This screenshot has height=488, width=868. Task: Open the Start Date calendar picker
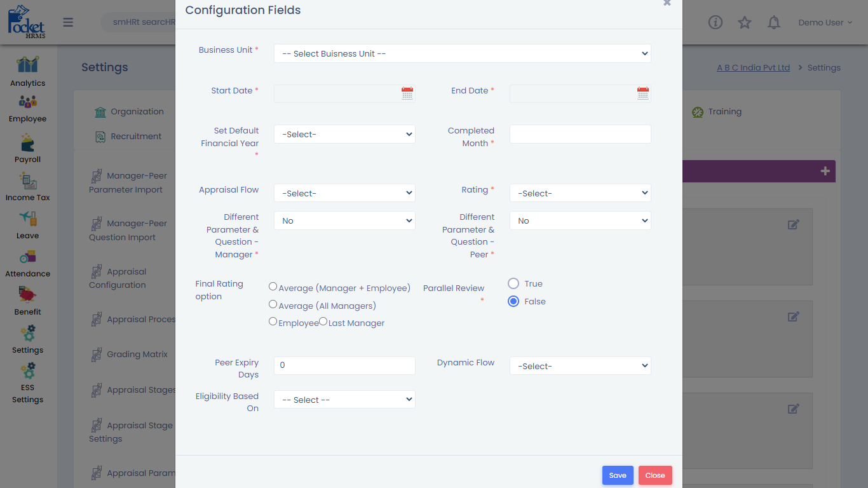click(407, 93)
